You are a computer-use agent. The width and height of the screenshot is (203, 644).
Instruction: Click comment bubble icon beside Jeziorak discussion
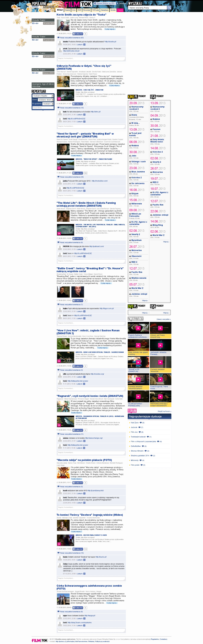[x=139, y=427]
